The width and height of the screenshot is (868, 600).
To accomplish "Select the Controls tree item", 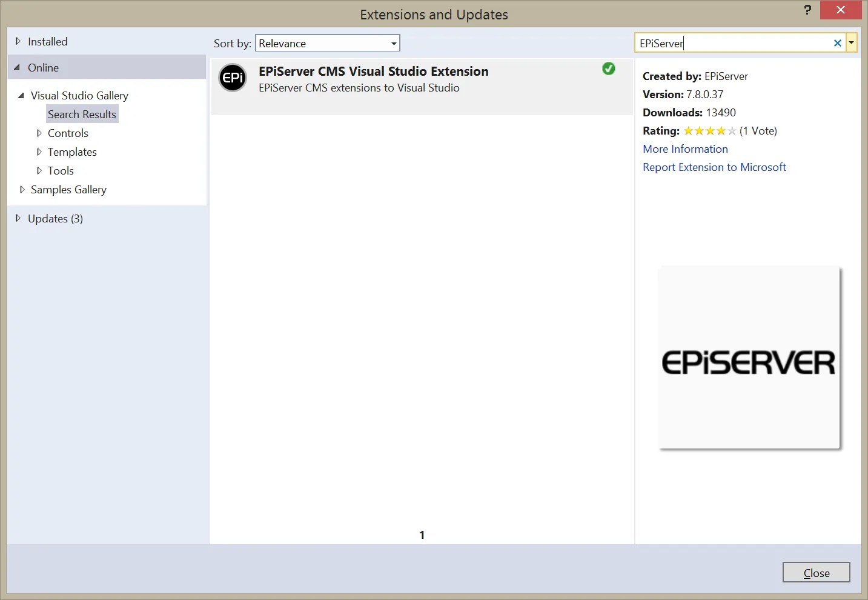I will 68,133.
